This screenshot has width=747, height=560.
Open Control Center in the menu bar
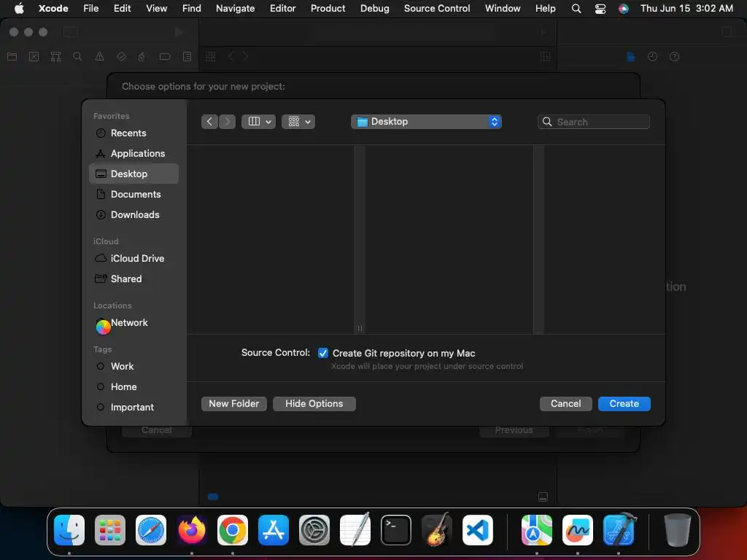click(x=600, y=9)
